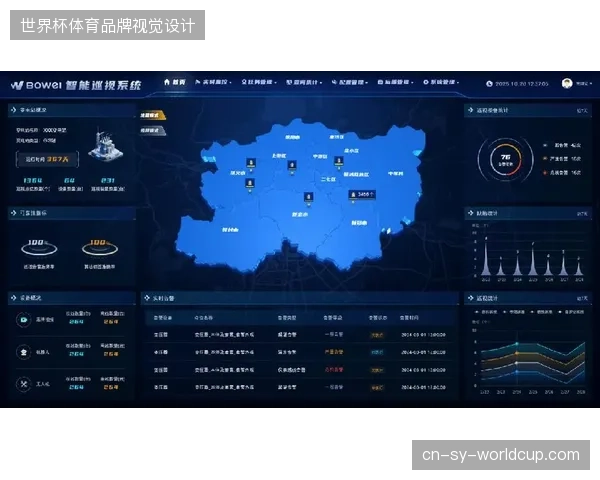Click the arrow icon of 可靠性指标 panel header
The height and width of the screenshot is (480, 600).
point(14,213)
